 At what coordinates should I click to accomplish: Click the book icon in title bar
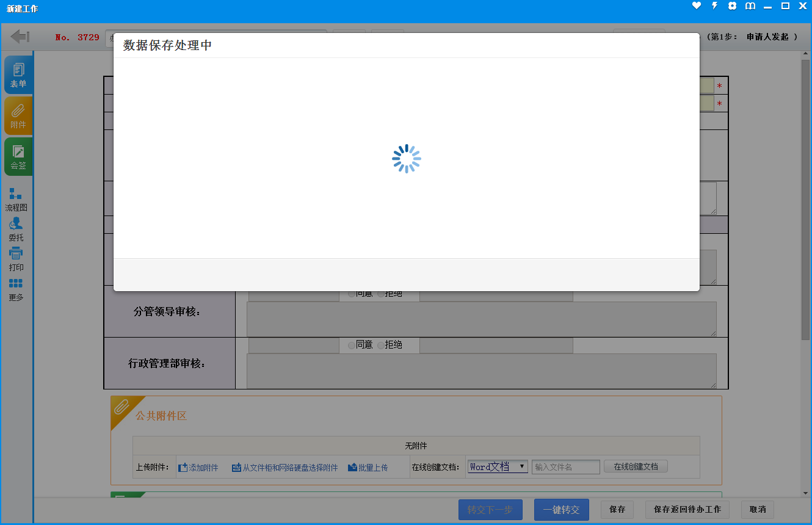[x=750, y=6]
